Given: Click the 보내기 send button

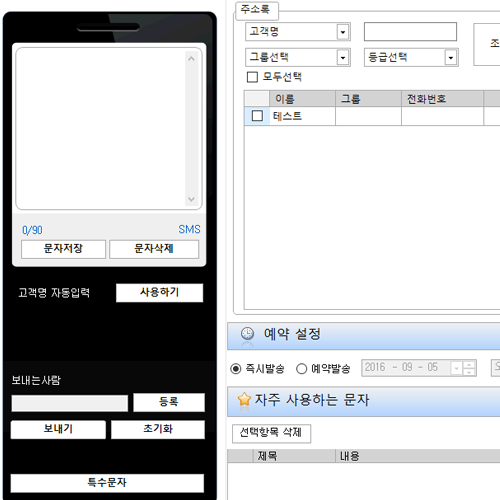Looking at the screenshot, I should pyautogui.click(x=58, y=429).
